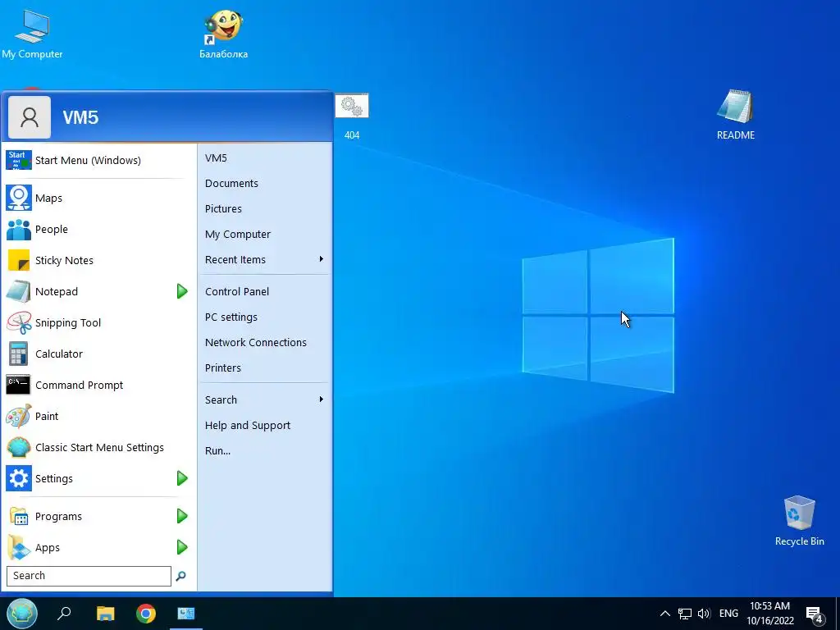Click the Settings gear icon
The image size is (840, 630).
[x=19, y=478]
